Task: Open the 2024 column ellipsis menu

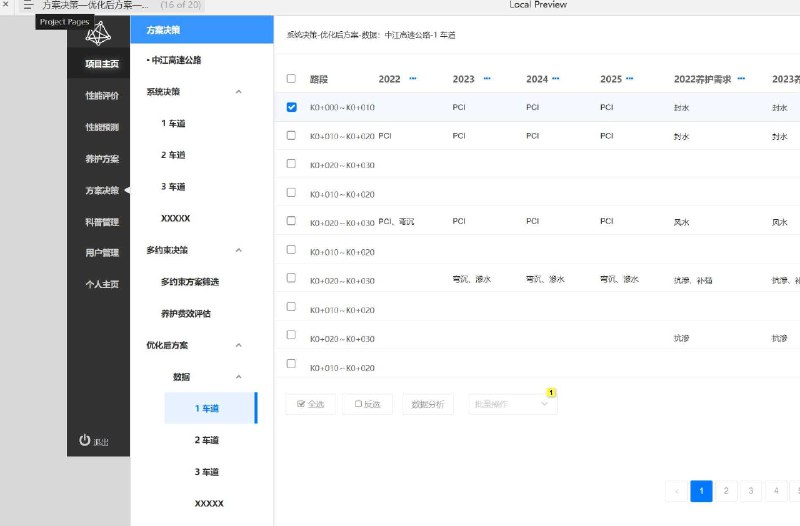Action: tap(556, 79)
